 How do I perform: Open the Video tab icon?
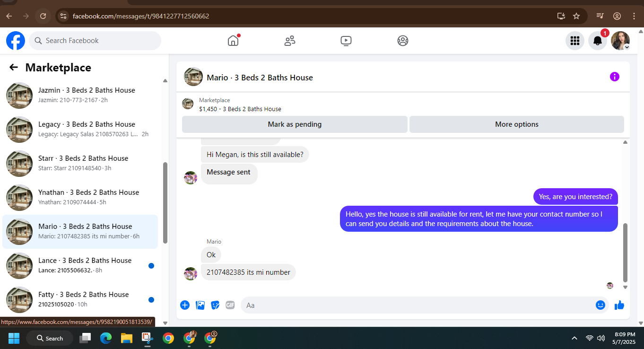click(346, 41)
